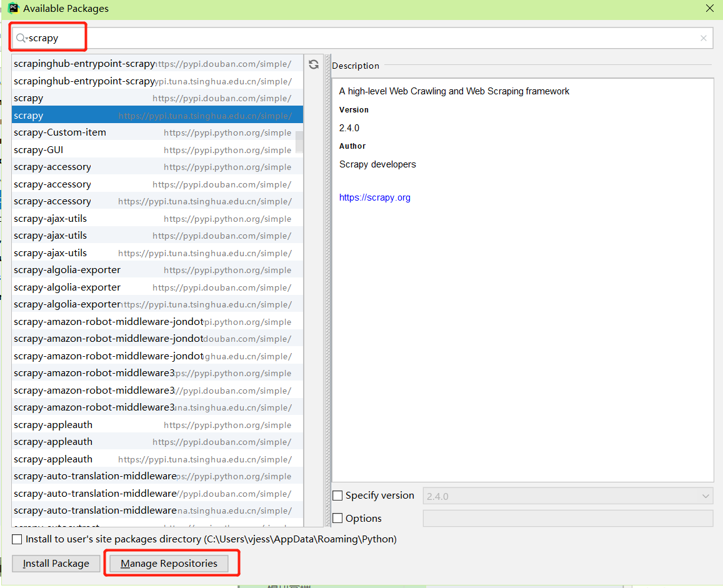
Task: Select the scrapy-Custom-item package
Action: (157, 132)
